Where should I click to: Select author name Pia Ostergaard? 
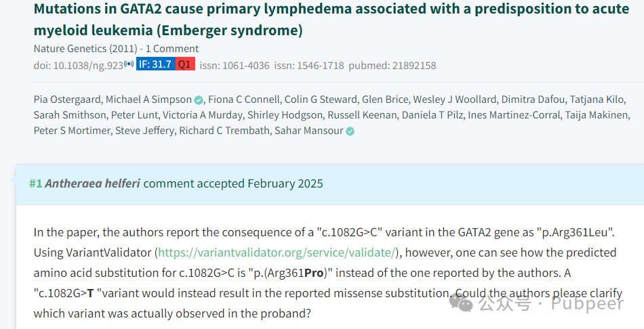67,100
